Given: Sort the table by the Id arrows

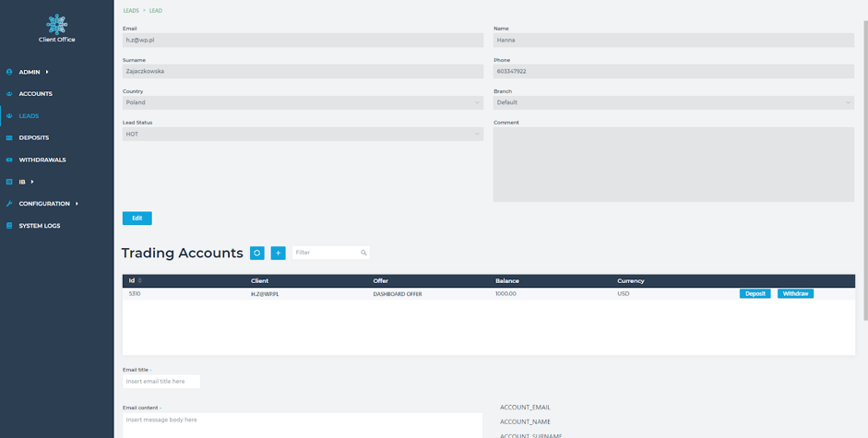Looking at the screenshot, I should tap(140, 280).
